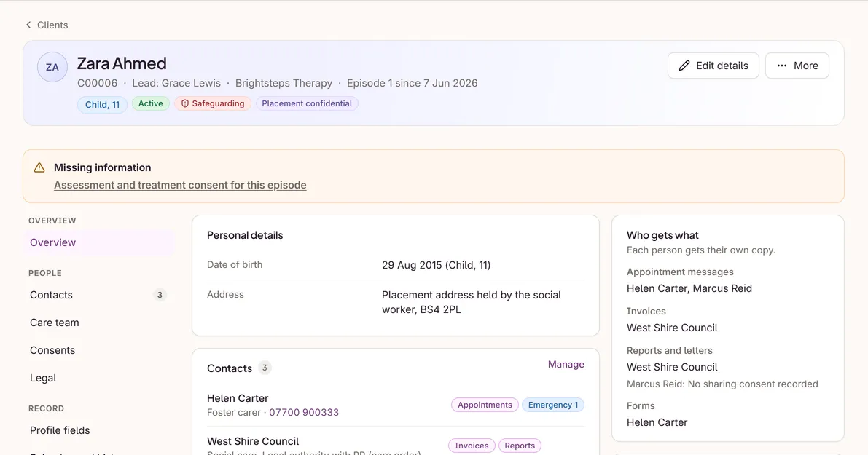868x455 pixels.
Task: Open Contacts in the sidebar
Action: click(98, 296)
